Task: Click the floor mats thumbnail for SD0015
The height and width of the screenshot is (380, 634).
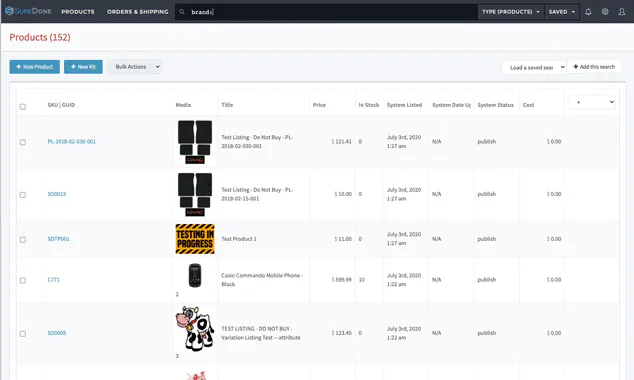Action: click(x=195, y=194)
